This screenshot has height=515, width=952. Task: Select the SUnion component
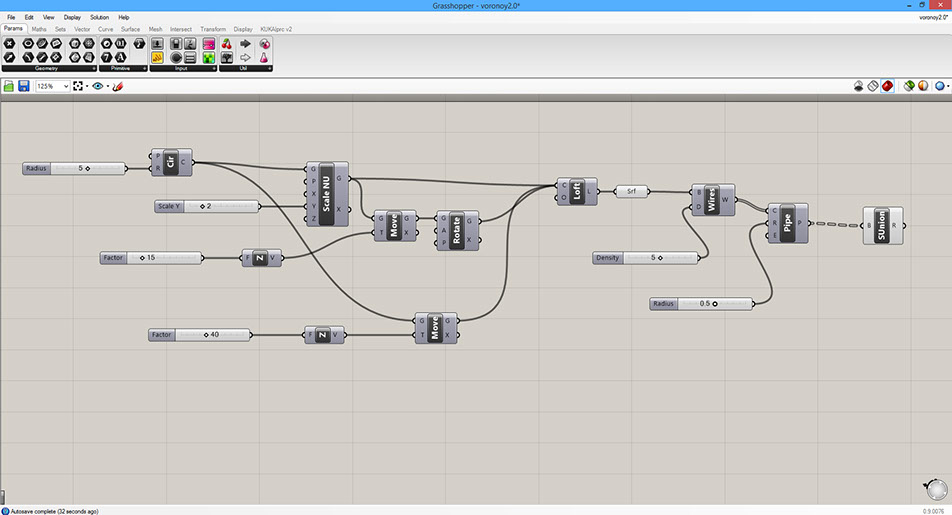pos(883,225)
